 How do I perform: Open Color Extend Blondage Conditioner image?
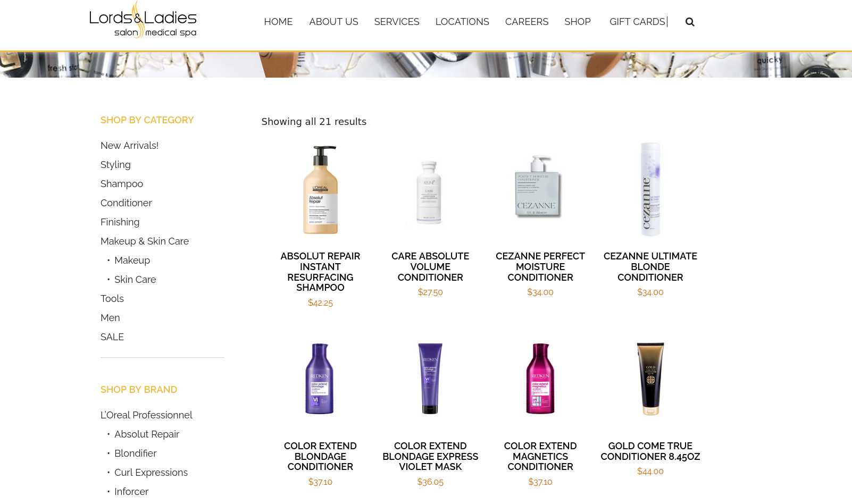coord(320,379)
